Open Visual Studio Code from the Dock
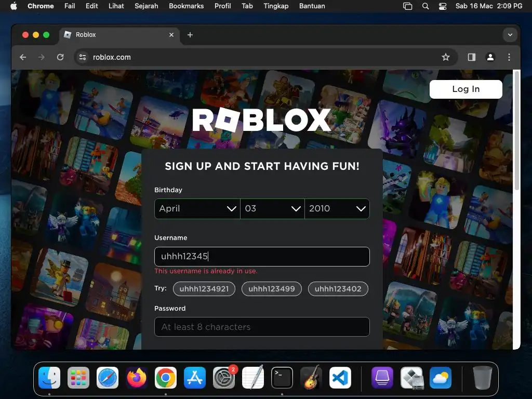The height and width of the screenshot is (399, 532). [340, 378]
